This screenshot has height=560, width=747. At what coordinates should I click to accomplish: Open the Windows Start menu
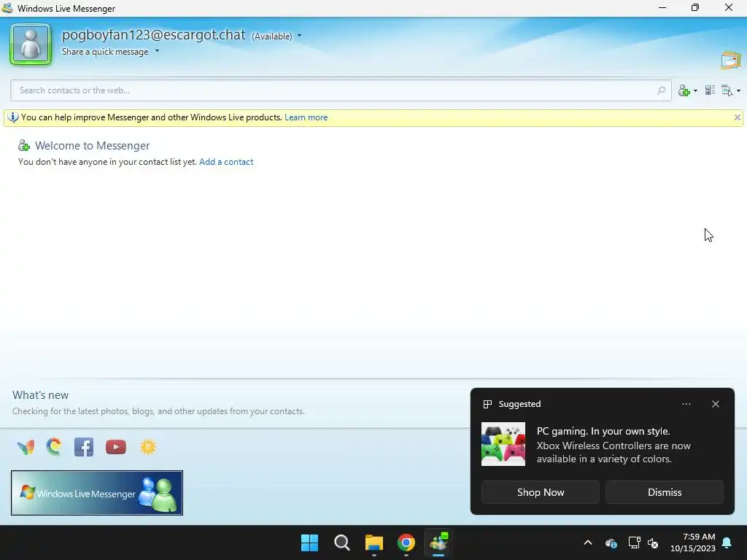309,542
